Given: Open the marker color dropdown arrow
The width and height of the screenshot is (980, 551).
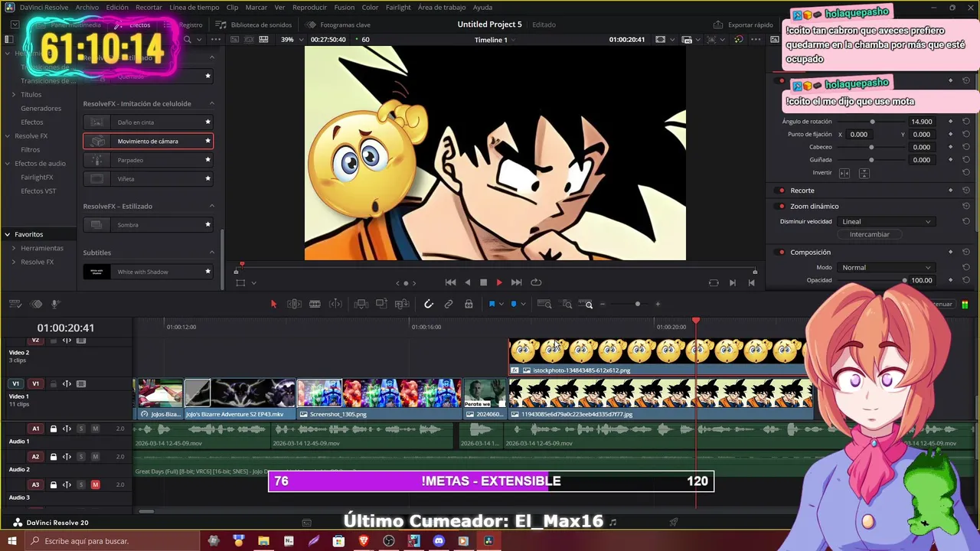Looking at the screenshot, I should 523,304.
